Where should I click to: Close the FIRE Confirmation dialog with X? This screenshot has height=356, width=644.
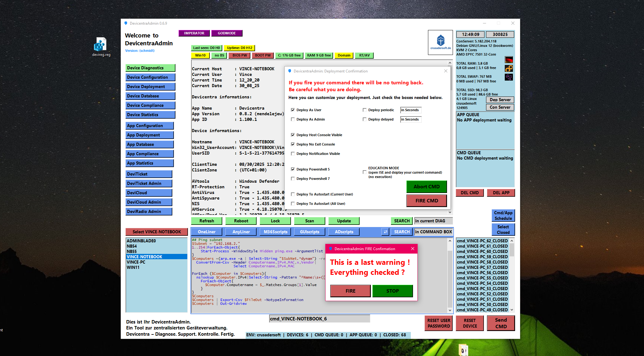tap(412, 249)
